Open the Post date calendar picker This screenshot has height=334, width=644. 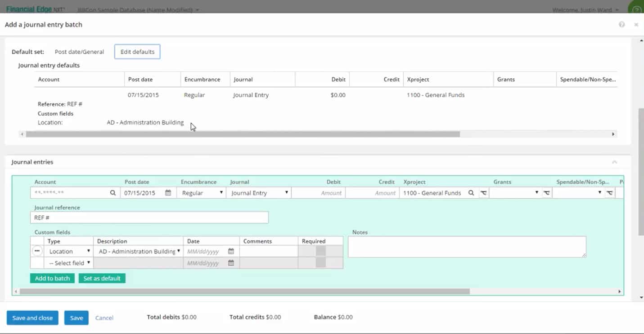(x=168, y=193)
